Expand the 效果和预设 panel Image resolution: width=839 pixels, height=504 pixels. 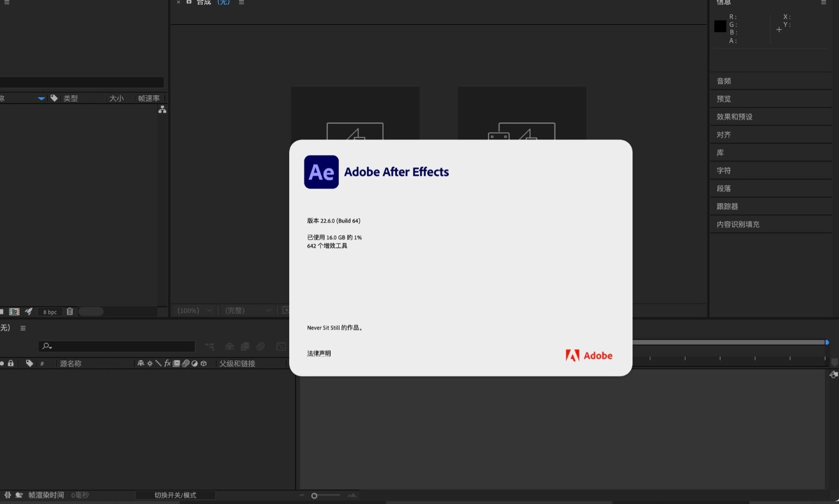[x=735, y=117]
